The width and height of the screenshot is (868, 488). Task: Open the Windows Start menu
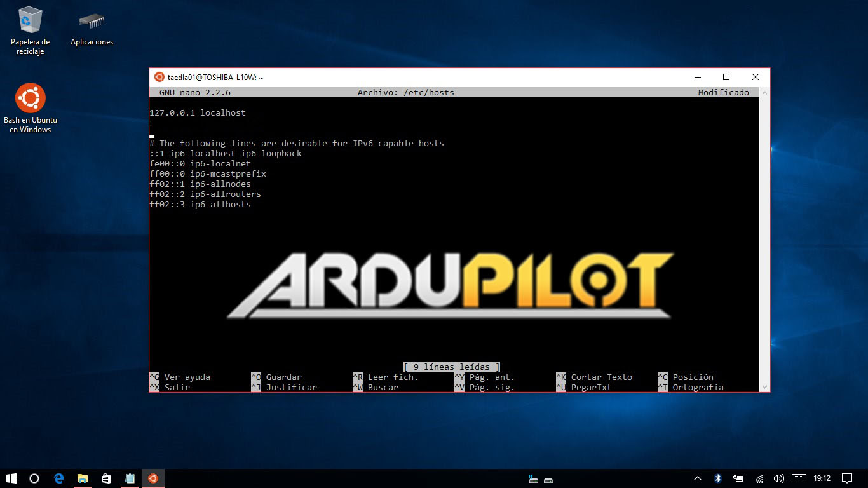click(x=11, y=478)
